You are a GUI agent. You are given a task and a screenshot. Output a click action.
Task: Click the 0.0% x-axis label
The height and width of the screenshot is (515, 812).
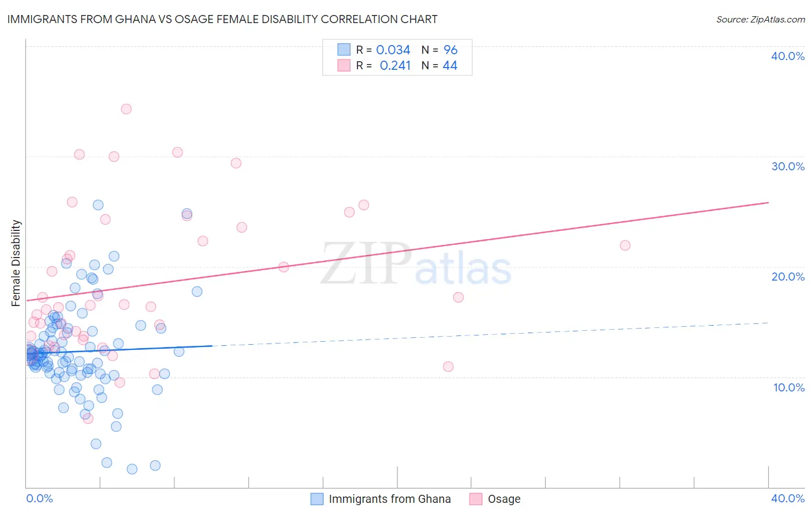pos(39,498)
